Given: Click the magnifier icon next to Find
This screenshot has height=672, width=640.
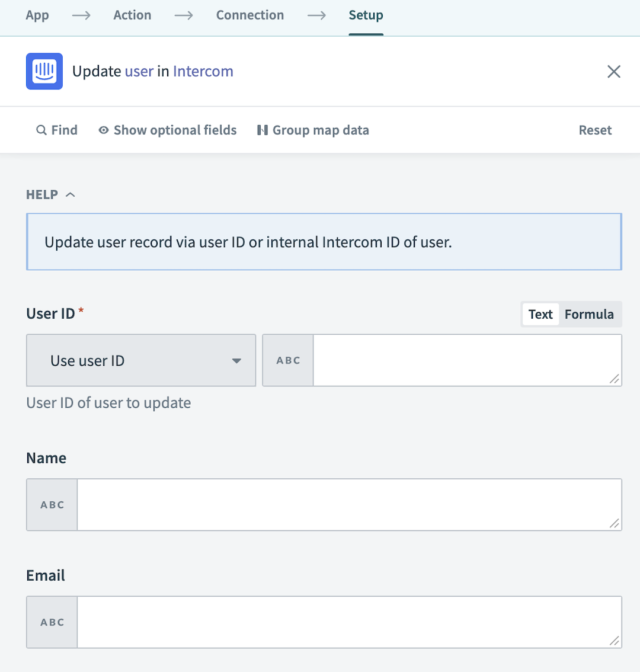Looking at the screenshot, I should pyautogui.click(x=41, y=130).
